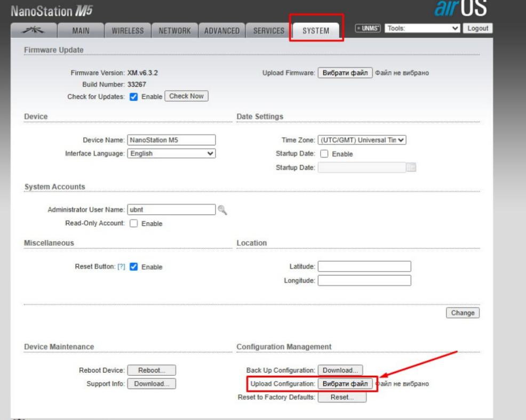The width and height of the screenshot is (526, 420).
Task: Click Check Now for updates
Action: pos(186,96)
